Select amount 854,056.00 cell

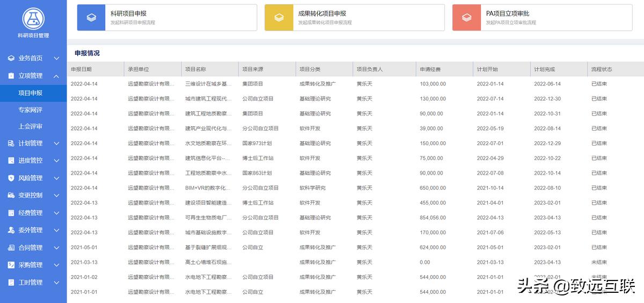click(x=433, y=218)
